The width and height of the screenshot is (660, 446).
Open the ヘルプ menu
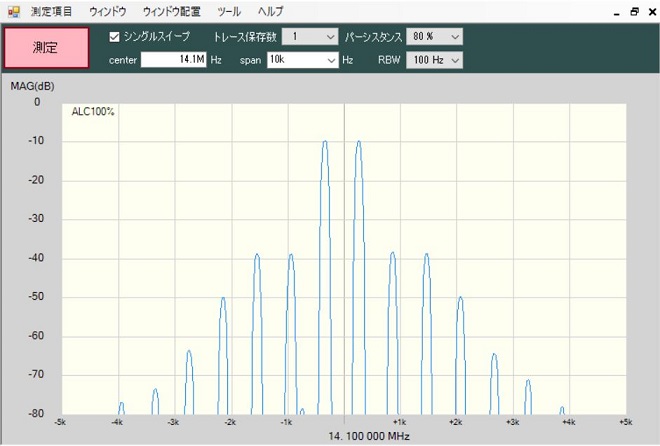pos(270,11)
